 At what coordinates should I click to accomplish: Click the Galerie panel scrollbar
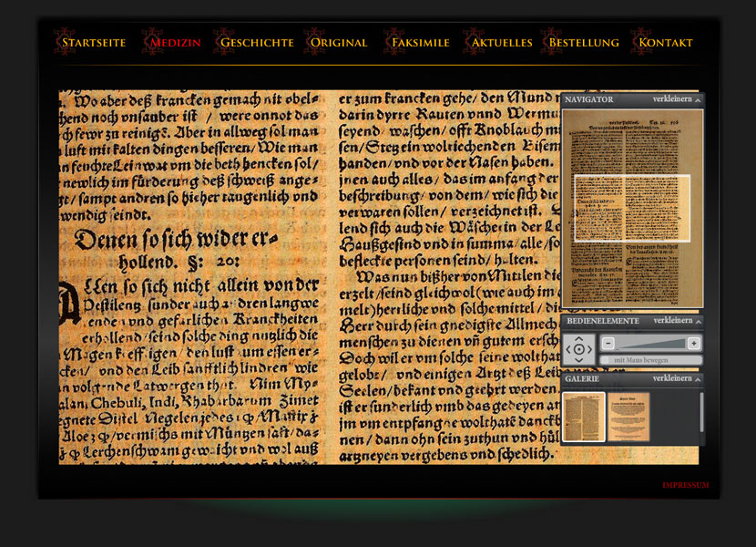[x=701, y=412]
